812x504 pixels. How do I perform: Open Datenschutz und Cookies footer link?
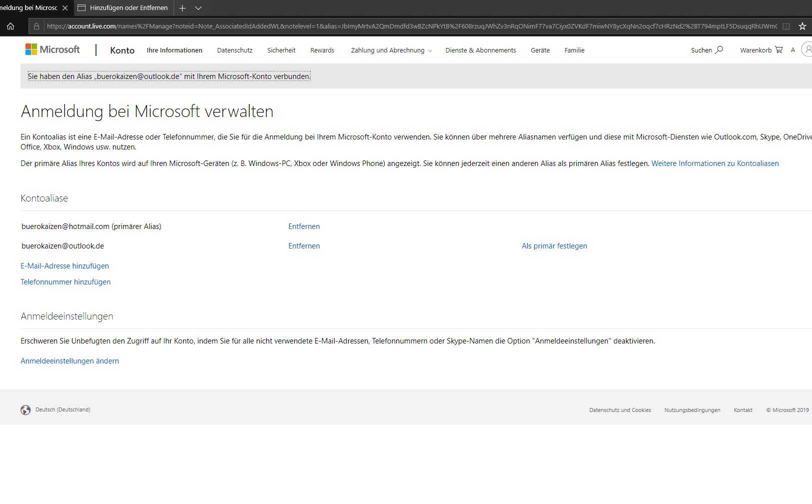[x=620, y=410]
